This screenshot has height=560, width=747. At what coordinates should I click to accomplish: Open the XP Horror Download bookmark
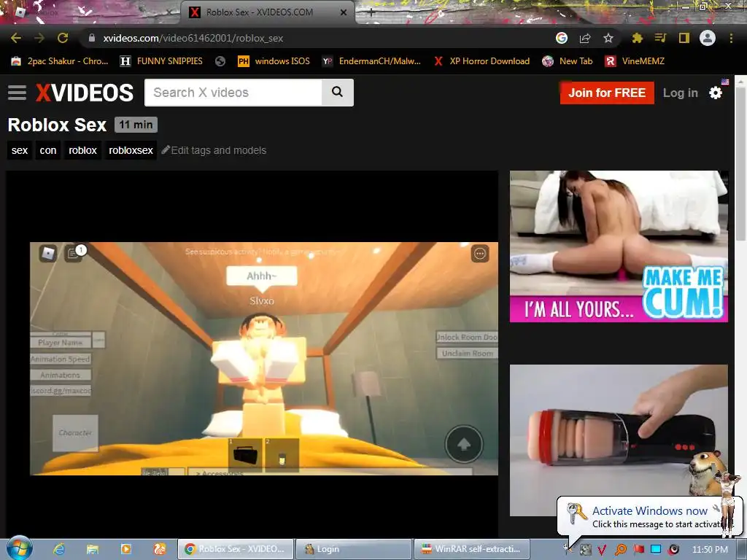click(x=481, y=61)
